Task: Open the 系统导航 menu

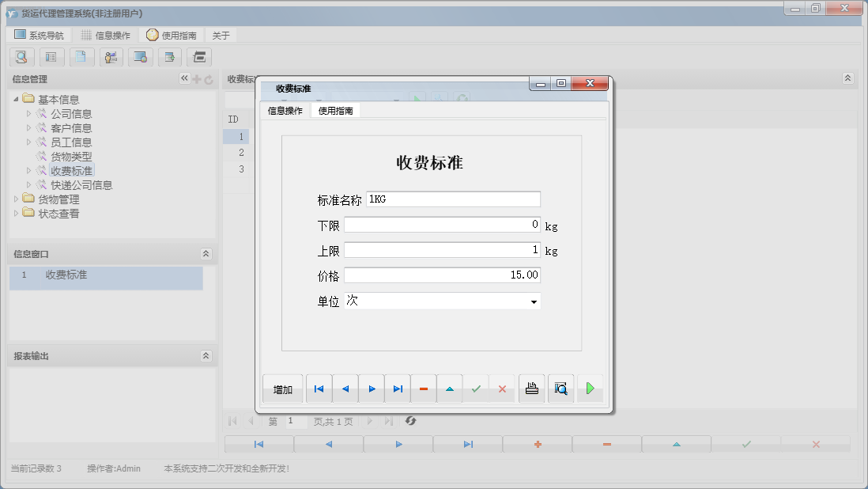Action: pyautogui.click(x=38, y=35)
